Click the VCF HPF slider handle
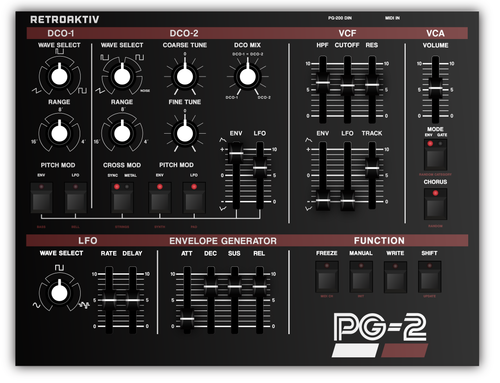Screen dimensions: 500x383 (323, 83)
